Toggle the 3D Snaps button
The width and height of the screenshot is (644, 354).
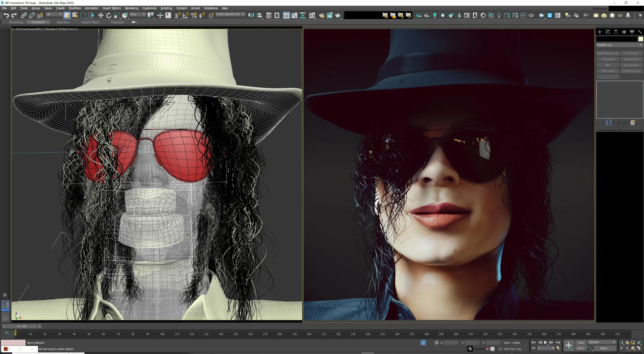[177, 15]
